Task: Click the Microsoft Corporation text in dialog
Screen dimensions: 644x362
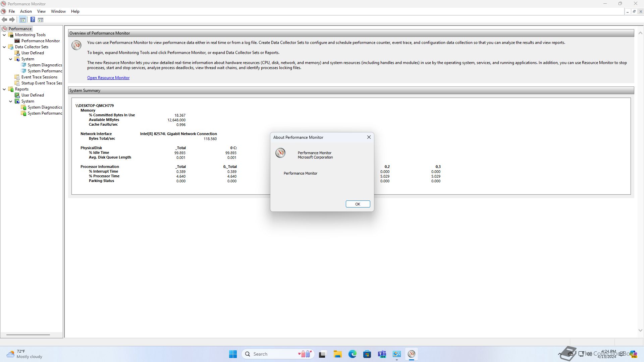Action: click(x=315, y=157)
